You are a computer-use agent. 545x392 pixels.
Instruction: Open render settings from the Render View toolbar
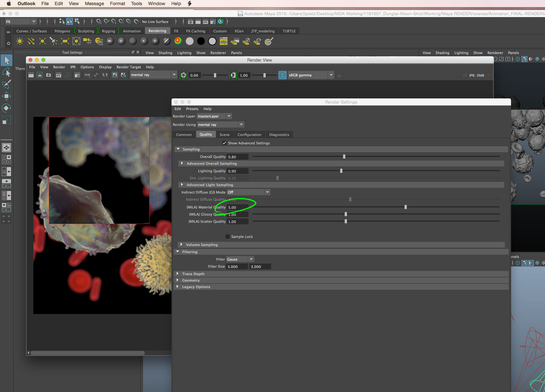pos(77,75)
